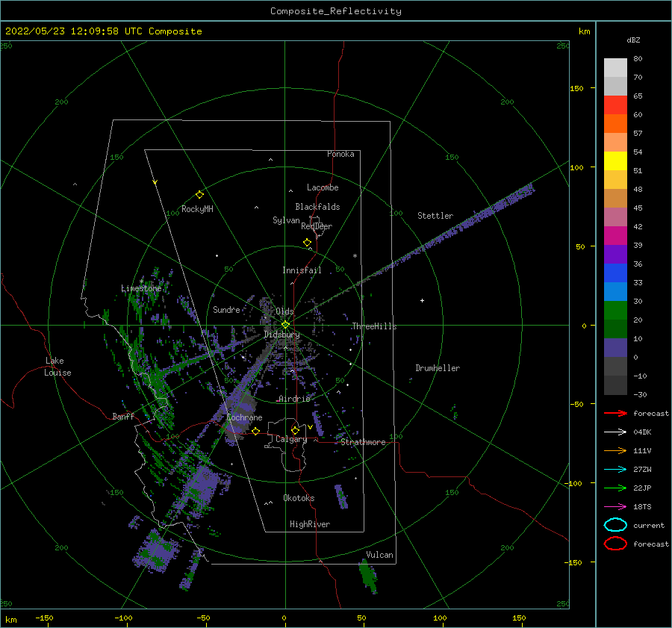This screenshot has height=628, width=672.
Task: Click the yellow diamond marker near RockyMH
Action: [199, 195]
